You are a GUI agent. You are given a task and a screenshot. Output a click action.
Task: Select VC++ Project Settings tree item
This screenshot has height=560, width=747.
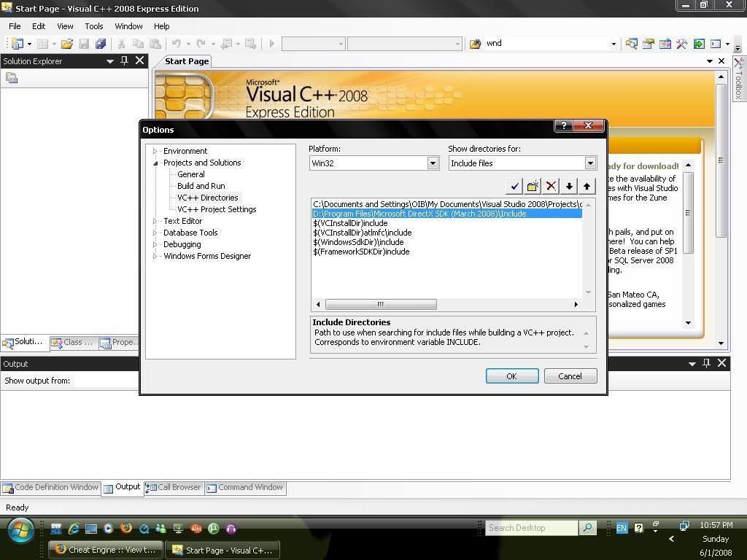coord(217,209)
